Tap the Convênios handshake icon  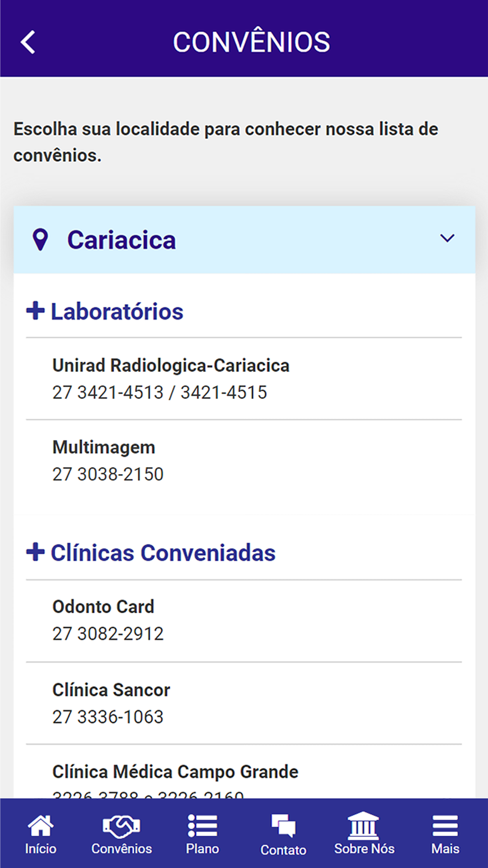tap(122, 826)
